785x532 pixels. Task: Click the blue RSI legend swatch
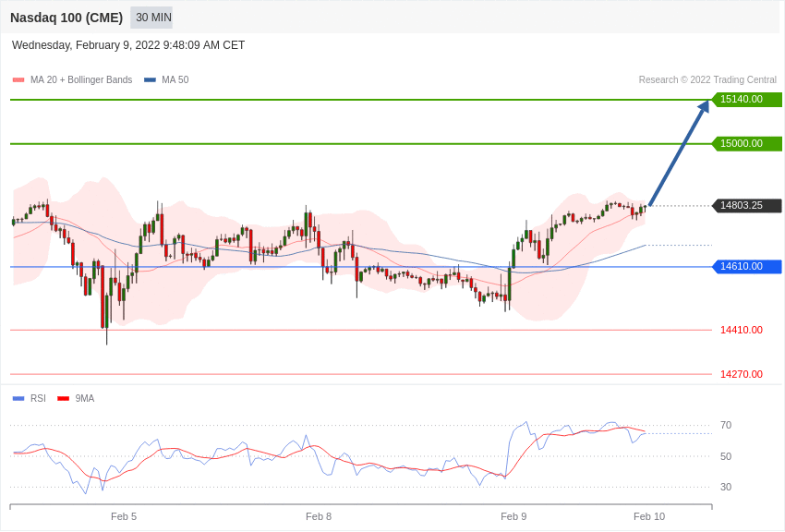coord(18,399)
